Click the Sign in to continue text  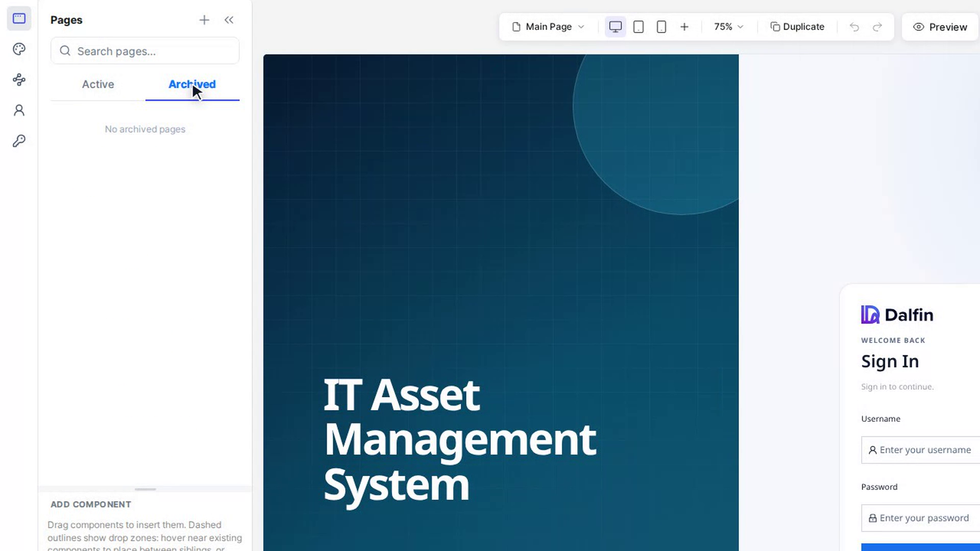[897, 387]
